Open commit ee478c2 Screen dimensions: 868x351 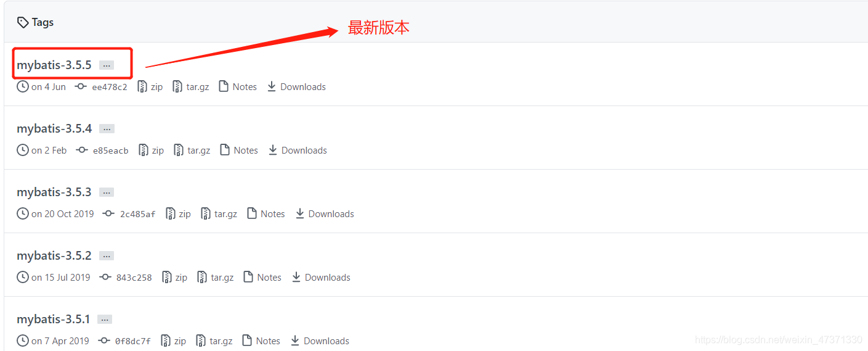(110, 87)
